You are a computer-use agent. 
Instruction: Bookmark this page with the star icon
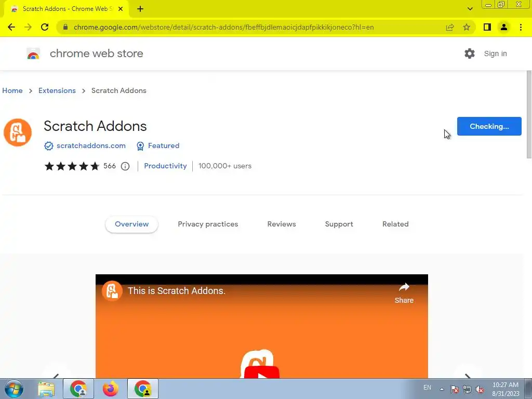[x=467, y=27]
